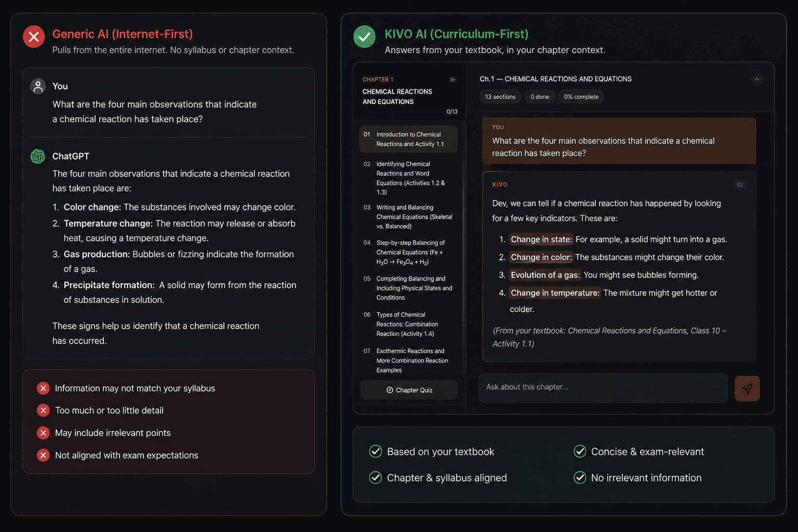Click the bold 'Color change:' point in ChatGPT answer
Image resolution: width=798 pixels, height=532 pixels.
click(x=92, y=207)
